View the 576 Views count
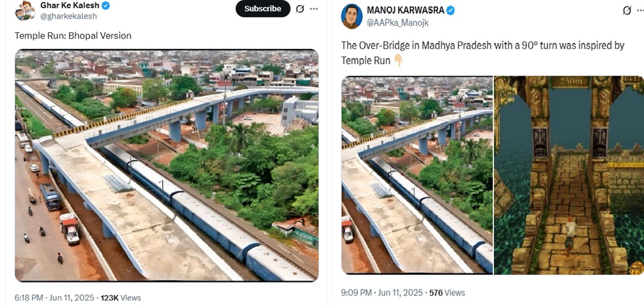This screenshot has height=307, width=644. pyautogui.click(x=446, y=293)
